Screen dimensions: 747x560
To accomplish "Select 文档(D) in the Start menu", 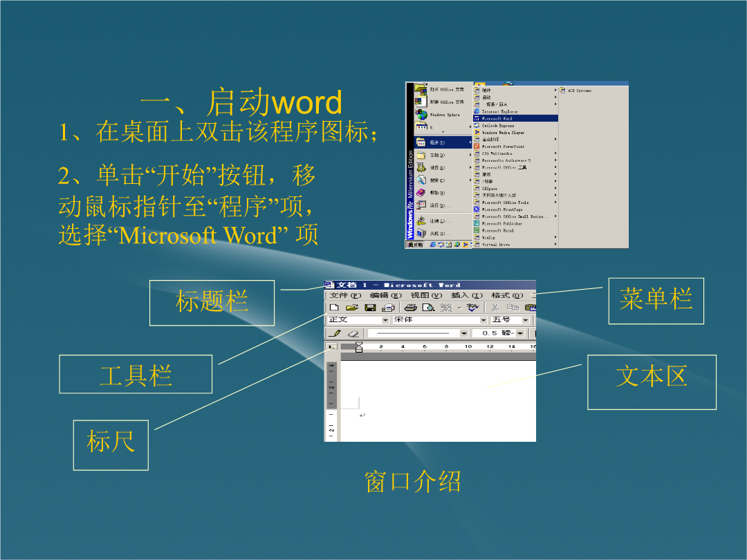I will [x=443, y=155].
